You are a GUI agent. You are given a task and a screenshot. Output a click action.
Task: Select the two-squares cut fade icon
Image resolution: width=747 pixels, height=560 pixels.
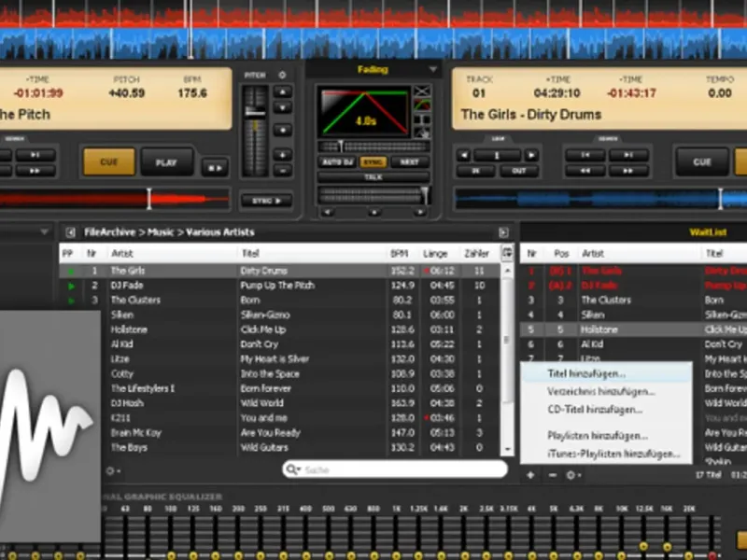(422, 119)
